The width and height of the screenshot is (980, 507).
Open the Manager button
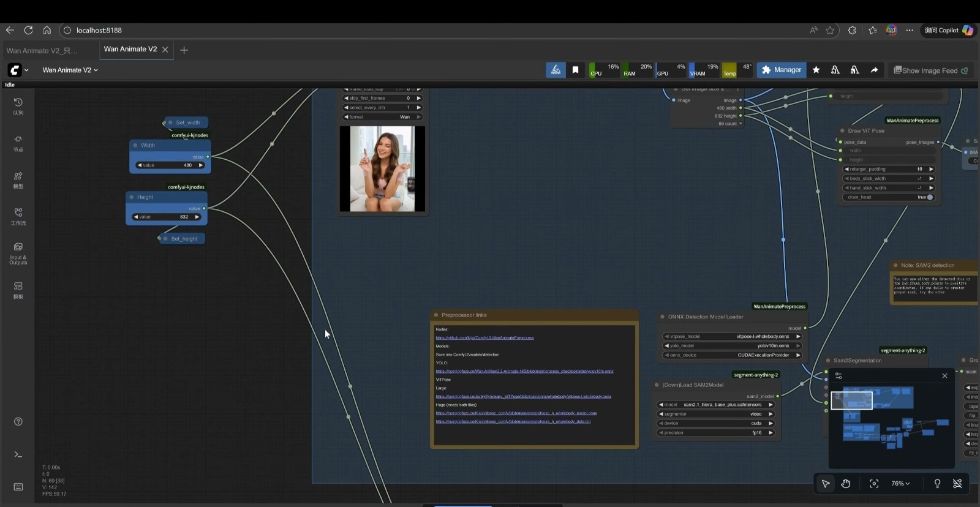point(781,70)
